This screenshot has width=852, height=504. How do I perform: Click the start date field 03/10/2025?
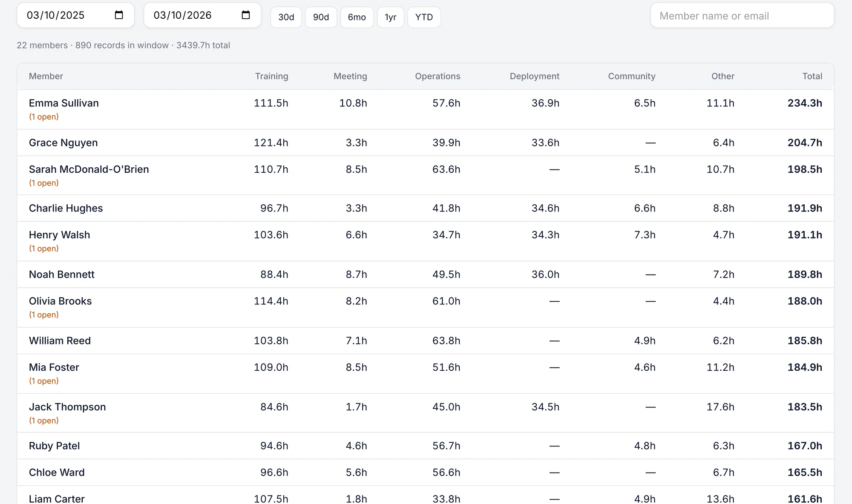coord(75,15)
